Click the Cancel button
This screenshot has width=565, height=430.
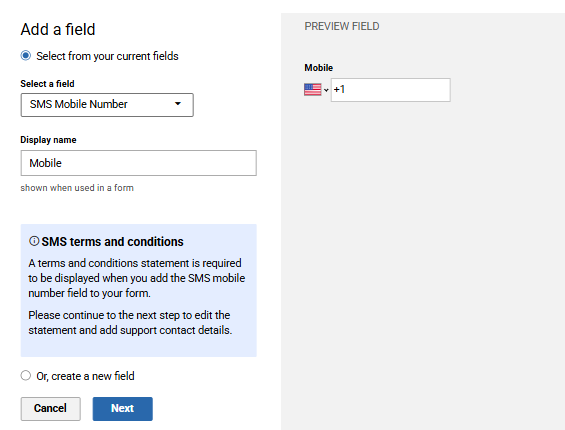pyautogui.click(x=50, y=409)
